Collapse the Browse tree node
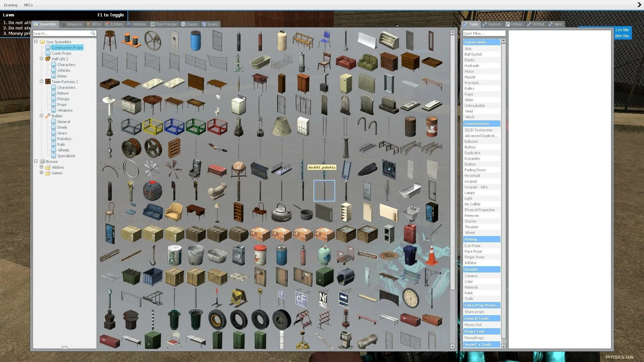Image resolution: width=644 pixels, height=362 pixels. [x=36, y=161]
